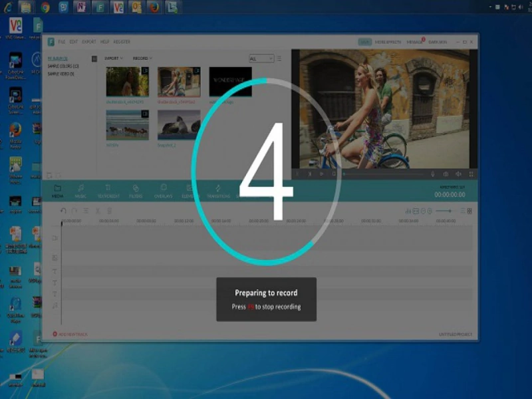
Task: Click Add New Track link
Action: tap(70, 334)
